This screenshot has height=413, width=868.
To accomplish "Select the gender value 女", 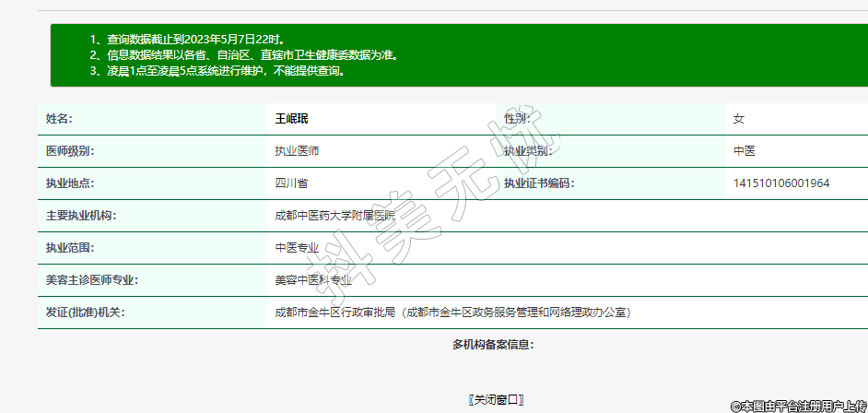I will [x=738, y=119].
